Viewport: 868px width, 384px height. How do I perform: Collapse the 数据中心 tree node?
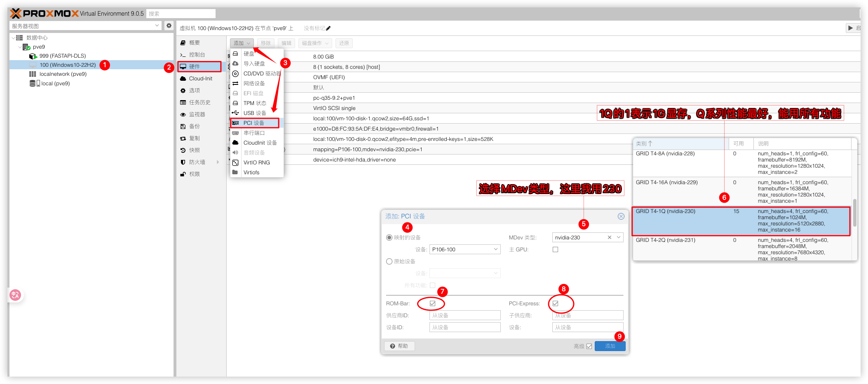point(13,37)
